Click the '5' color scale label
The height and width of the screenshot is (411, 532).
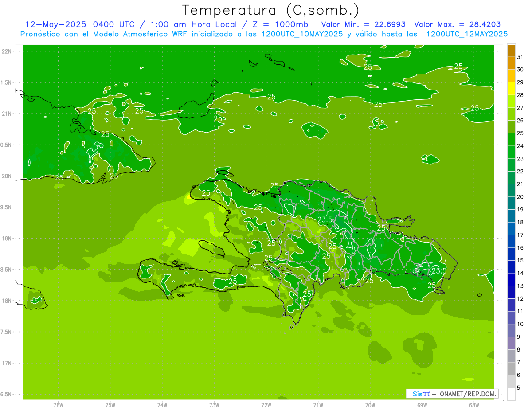click(x=519, y=388)
